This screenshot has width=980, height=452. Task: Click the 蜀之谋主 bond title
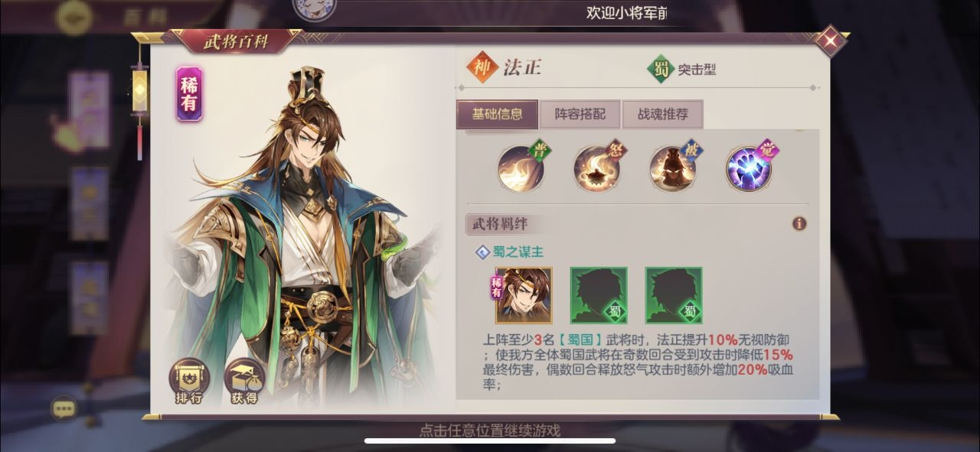(517, 251)
